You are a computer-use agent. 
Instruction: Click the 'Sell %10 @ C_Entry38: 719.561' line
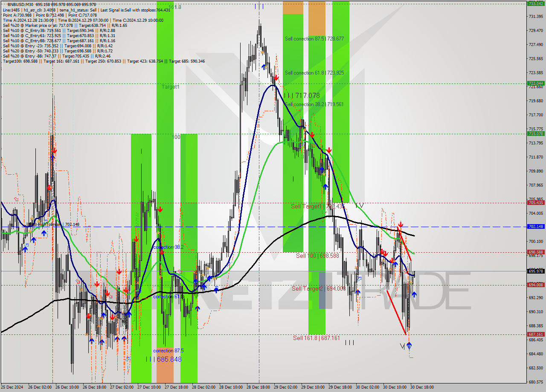pyautogui.click(x=59, y=30)
